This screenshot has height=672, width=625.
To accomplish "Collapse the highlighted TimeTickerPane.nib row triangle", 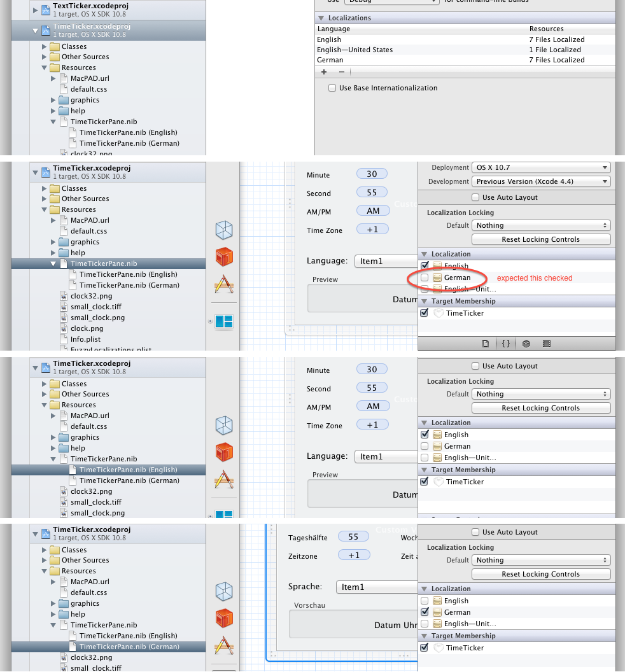I will [53, 263].
